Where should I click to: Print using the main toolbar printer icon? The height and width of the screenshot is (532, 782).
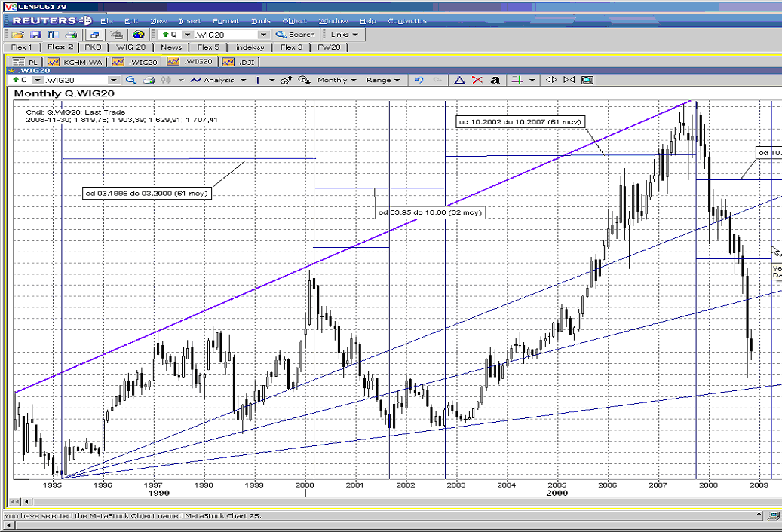(70, 35)
